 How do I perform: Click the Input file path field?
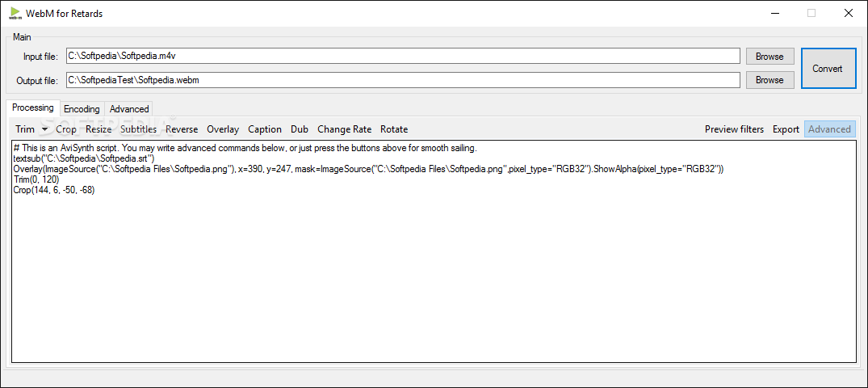coord(403,56)
